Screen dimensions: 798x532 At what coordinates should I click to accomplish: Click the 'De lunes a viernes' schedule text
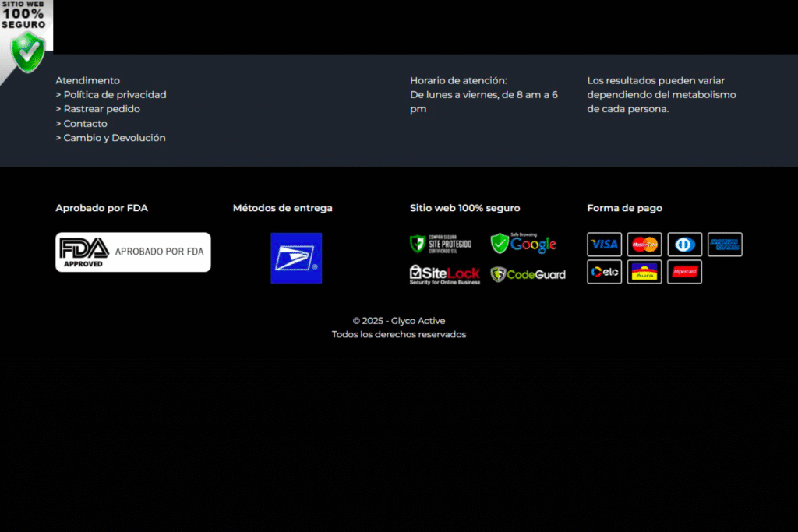point(484,102)
